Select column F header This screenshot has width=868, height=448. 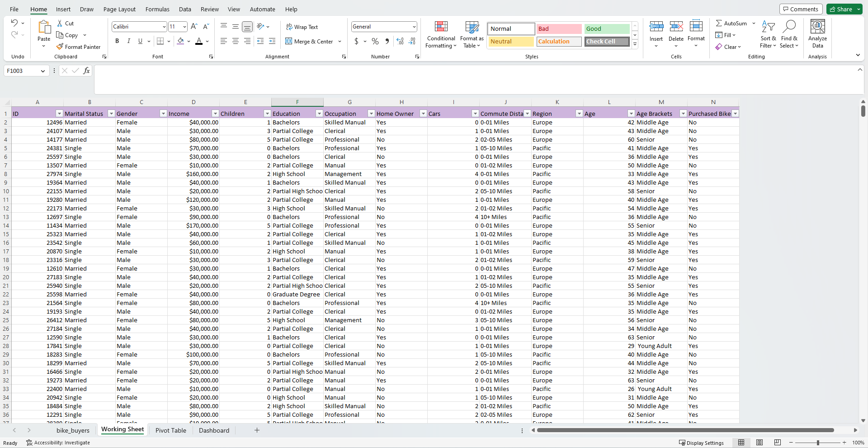[297, 102]
